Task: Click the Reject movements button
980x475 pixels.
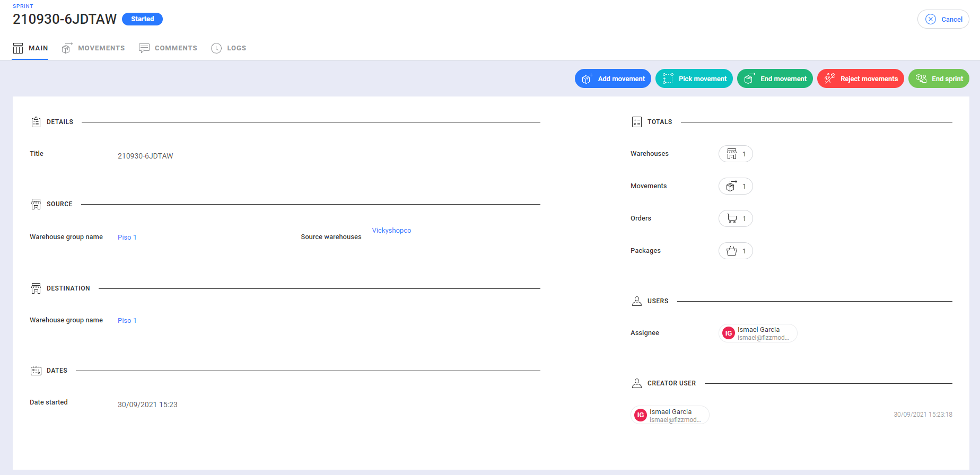Action: (x=861, y=78)
